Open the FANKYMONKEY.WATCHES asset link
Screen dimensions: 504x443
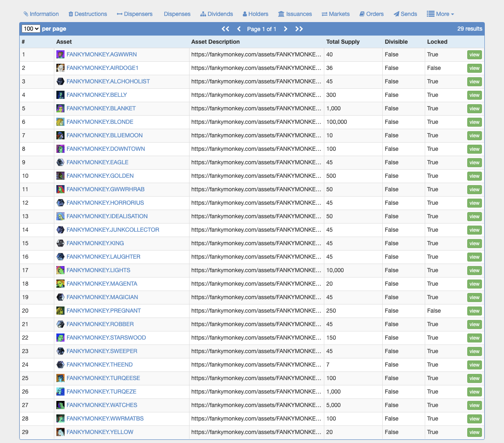click(x=102, y=405)
